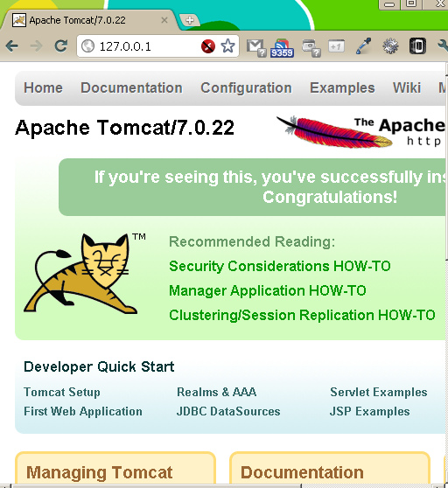Click the chat extension icon with question mark
The width and height of the screenshot is (448, 488).
coord(311,48)
